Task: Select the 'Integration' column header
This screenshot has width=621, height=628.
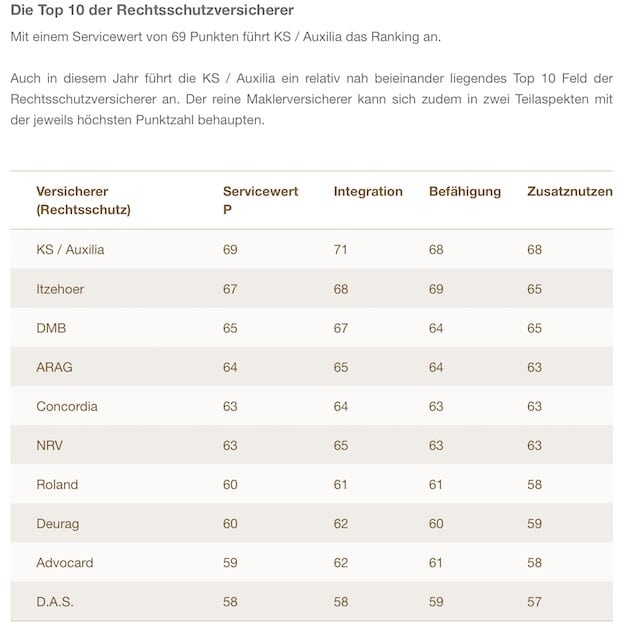Action: coord(368,191)
